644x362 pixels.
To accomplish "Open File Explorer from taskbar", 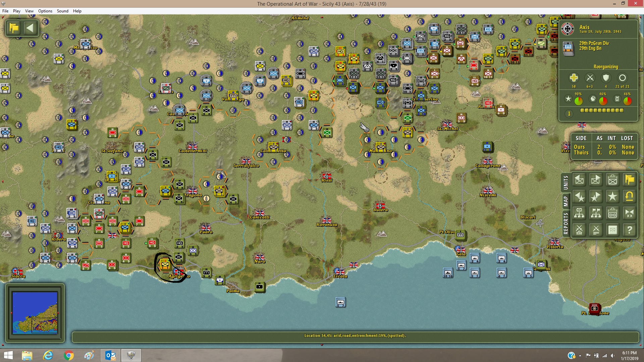I will click(x=27, y=355).
